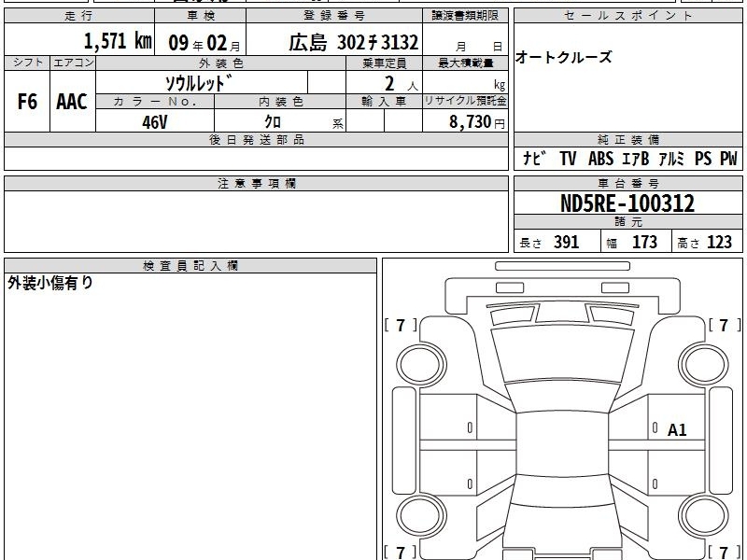This screenshot has width=747, height=560.
Task: Click color number 46V
Action: tap(155, 122)
